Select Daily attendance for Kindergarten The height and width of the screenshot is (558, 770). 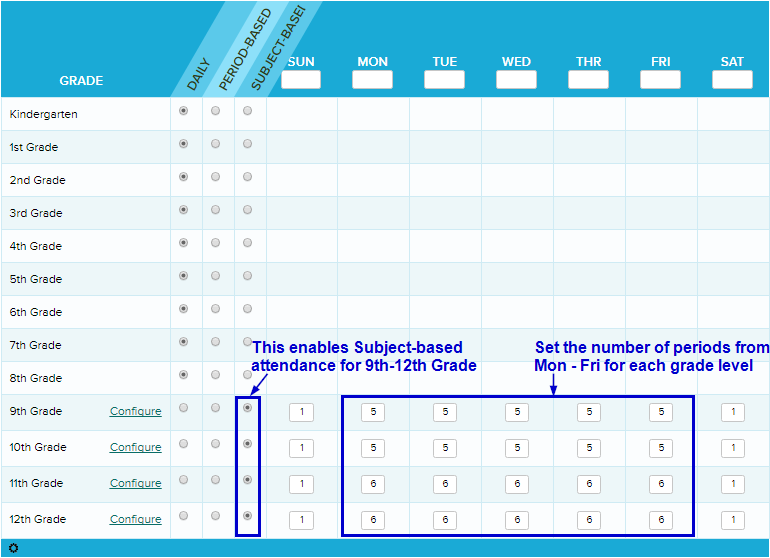(x=184, y=111)
